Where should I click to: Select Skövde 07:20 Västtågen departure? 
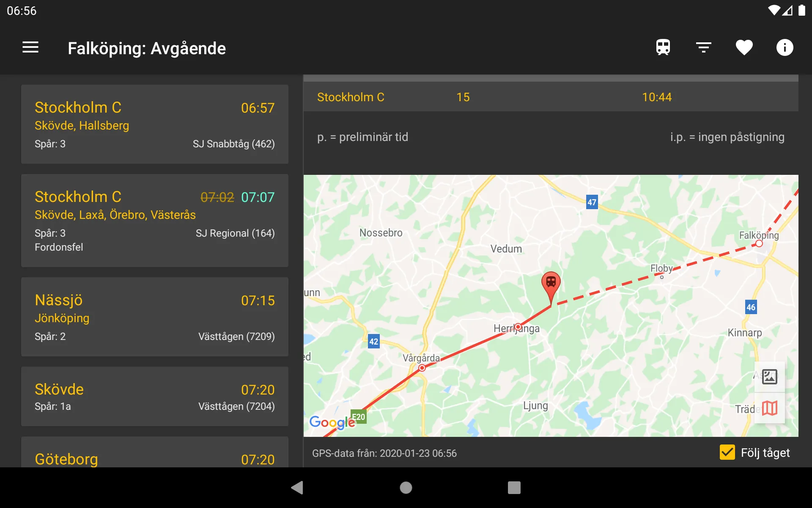pos(154,398)
